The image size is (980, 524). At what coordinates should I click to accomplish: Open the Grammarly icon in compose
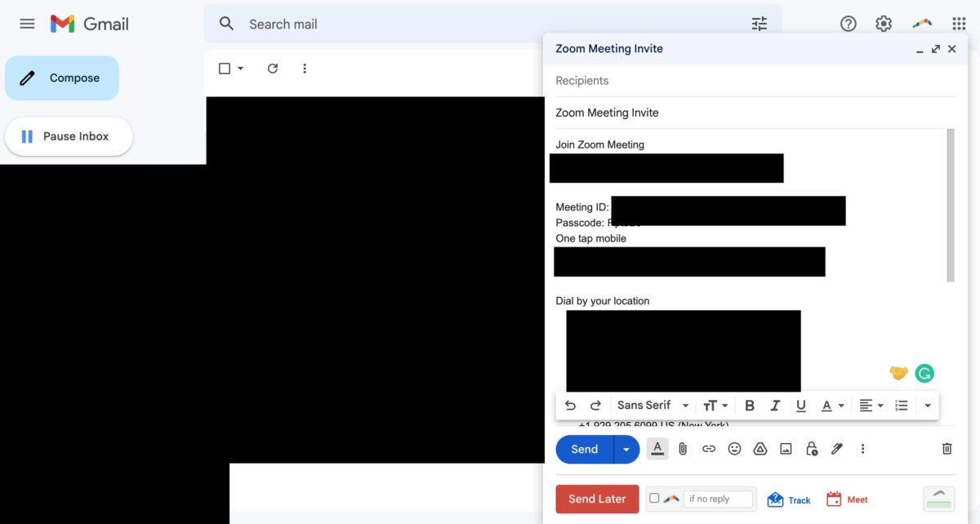(924, 374)
